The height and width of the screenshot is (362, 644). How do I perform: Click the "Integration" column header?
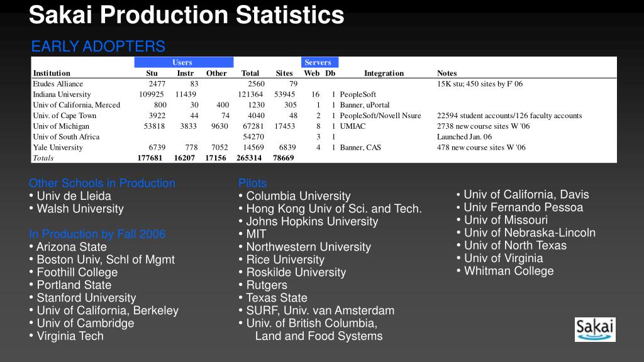[x=384, y=73]
